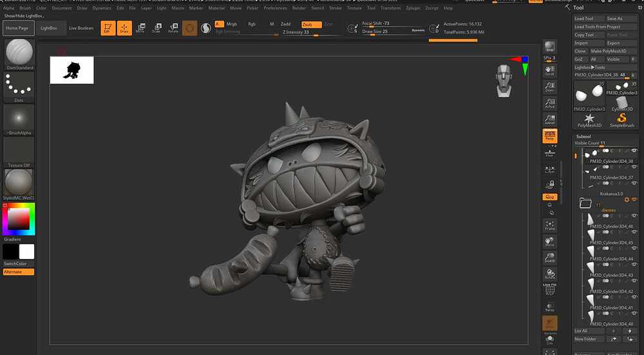Collapse the Subtool panel header

[x=583, y=136]
